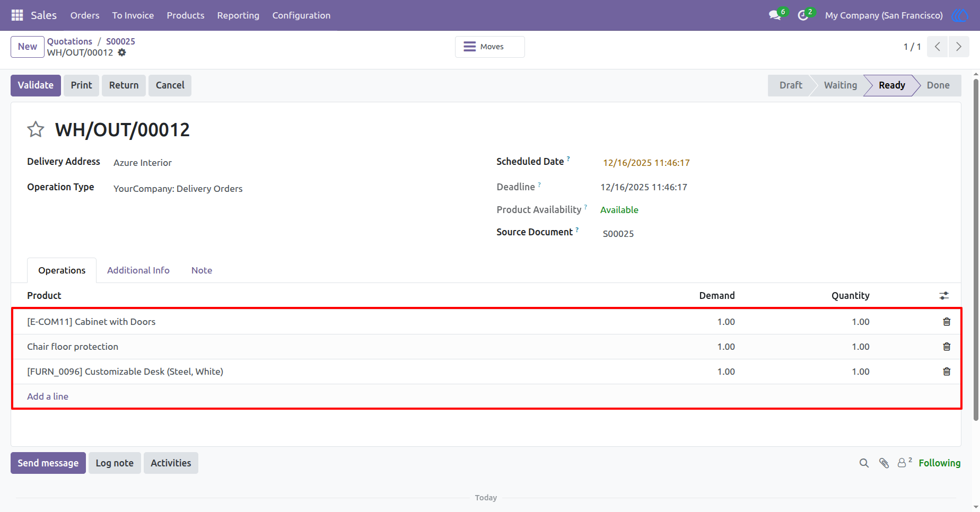The image size is (980, 512).
Task: Validate the delivery order
Action: [x=36, y=85]
